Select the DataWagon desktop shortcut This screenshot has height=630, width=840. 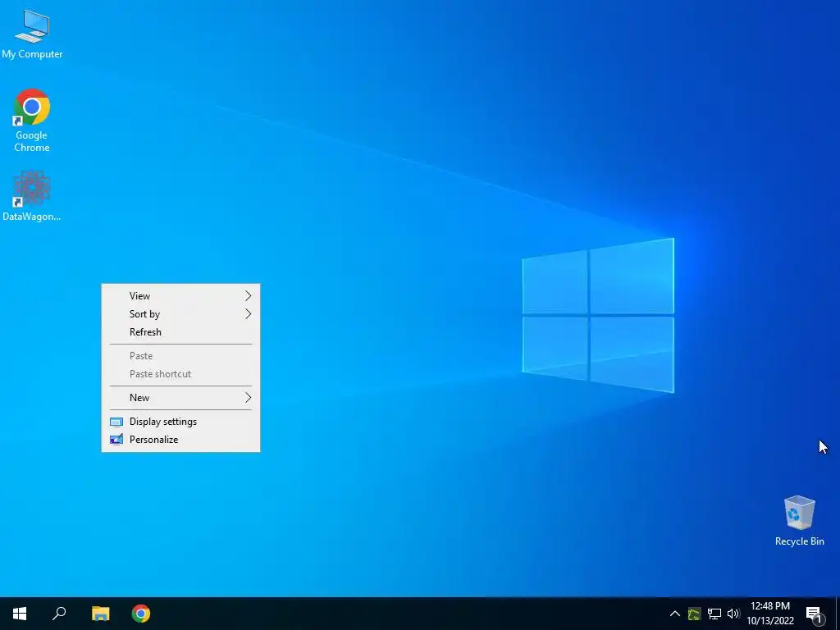pyautogui.click(x=32, y=196)
